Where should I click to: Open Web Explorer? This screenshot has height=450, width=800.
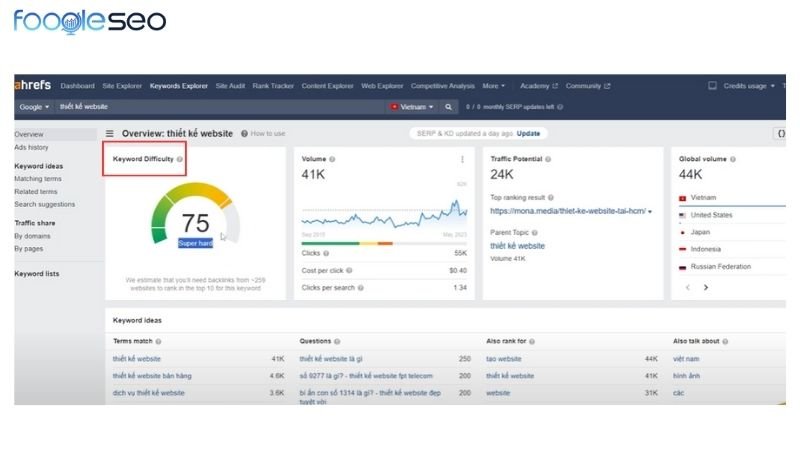click(x=382, y=86)
